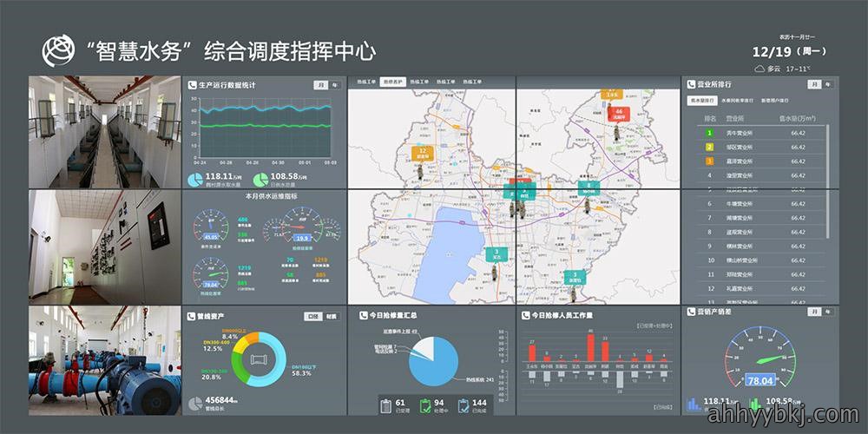Click the cloud weather icon
868x434 pixels.
tap(759, 69)
